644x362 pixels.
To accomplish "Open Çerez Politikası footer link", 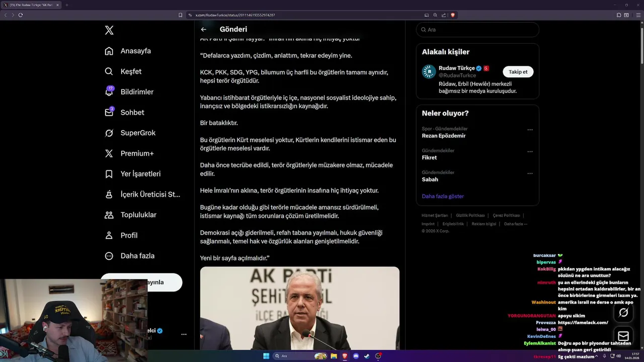I will (506, 215).
